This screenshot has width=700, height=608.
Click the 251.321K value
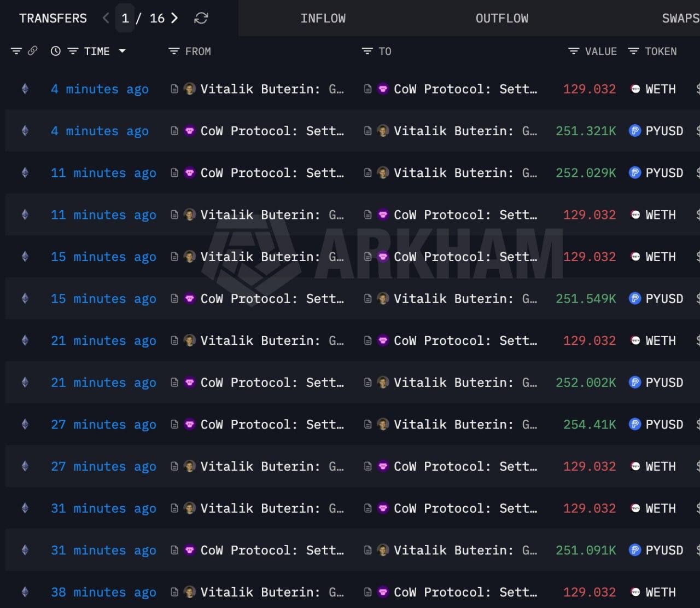click(586, 131)
